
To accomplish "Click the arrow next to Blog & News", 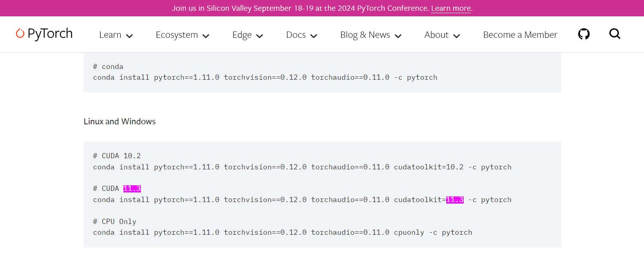I will (398, 36).
